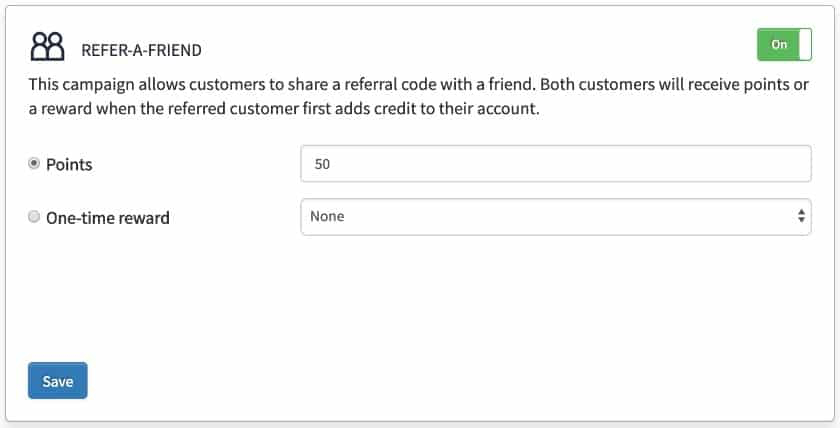Click the green On label of the switch
This screenshot has width=840, height=428.
point(778,44)
